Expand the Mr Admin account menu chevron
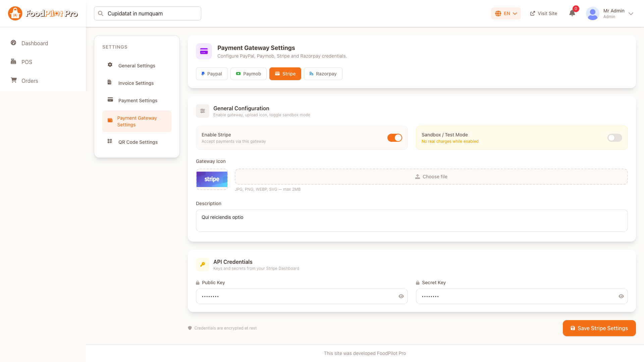This screenshot has height=362, width=644. (631, 14)
